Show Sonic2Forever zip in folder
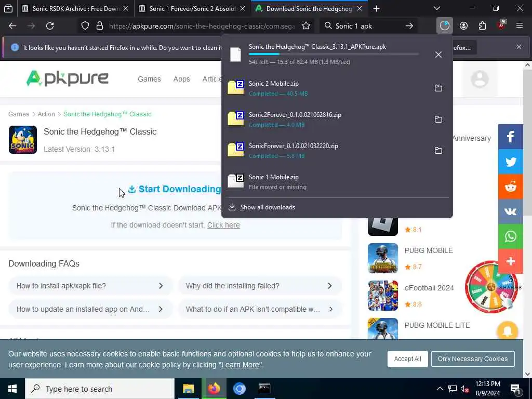 pyautogui.click(x=438, y=119)
